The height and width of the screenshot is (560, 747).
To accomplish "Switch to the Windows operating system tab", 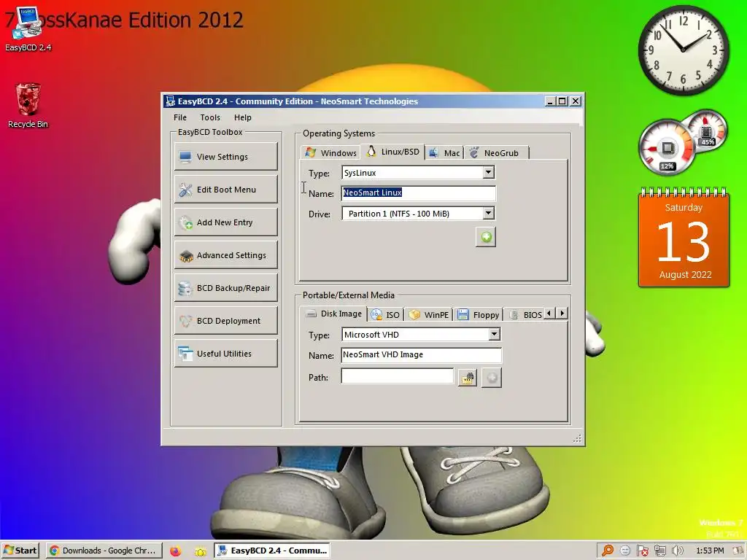I will click(330, 153).
